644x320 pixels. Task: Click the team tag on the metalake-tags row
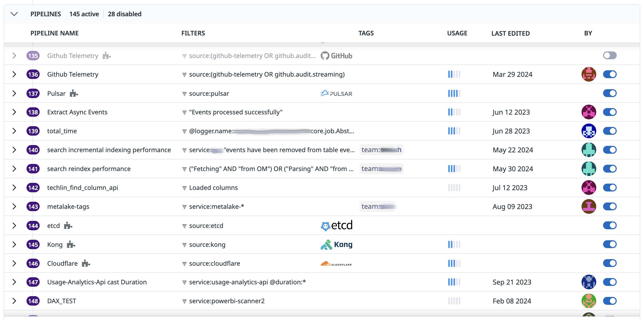click(377, 206)
